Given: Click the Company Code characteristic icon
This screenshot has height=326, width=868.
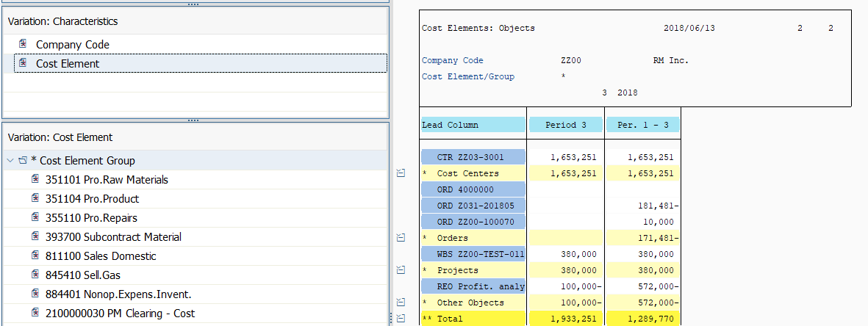Looking at the screenshot, I should coord(23,44).
